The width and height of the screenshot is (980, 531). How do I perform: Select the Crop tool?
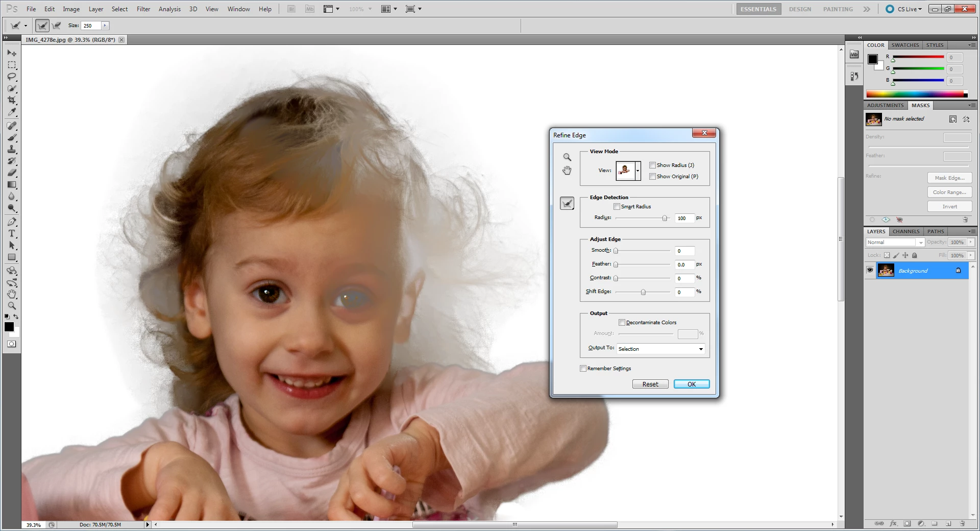pos(12,100)
